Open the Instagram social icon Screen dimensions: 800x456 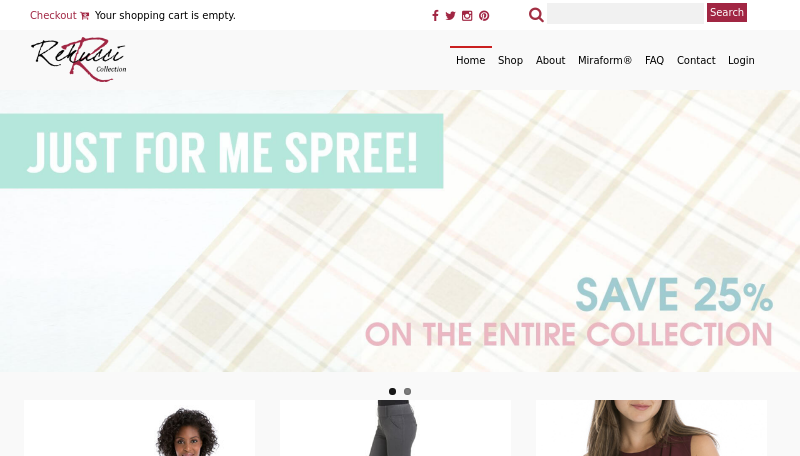coord(467,16)
